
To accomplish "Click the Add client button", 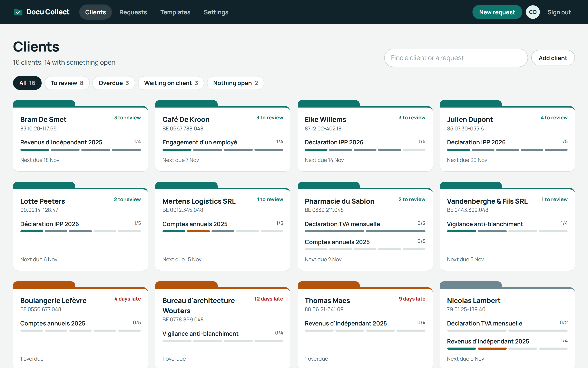I will 553,58.
